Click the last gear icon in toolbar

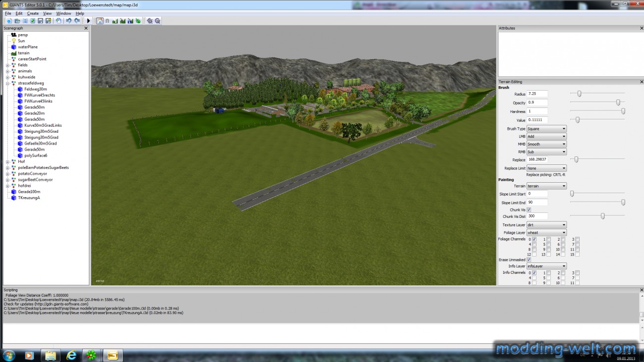pyautogui.click(x=158, y=21)
